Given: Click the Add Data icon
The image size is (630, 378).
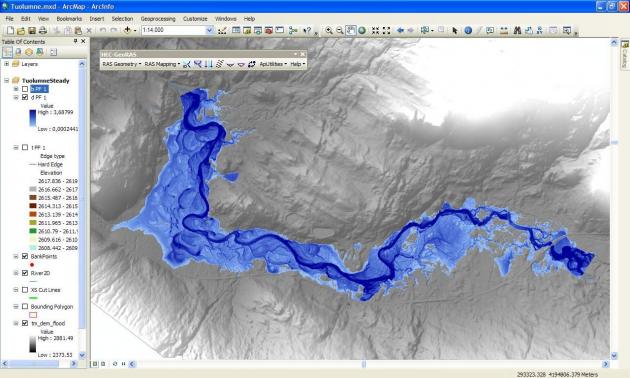Looking at the screenshot, I should (127, 30).
